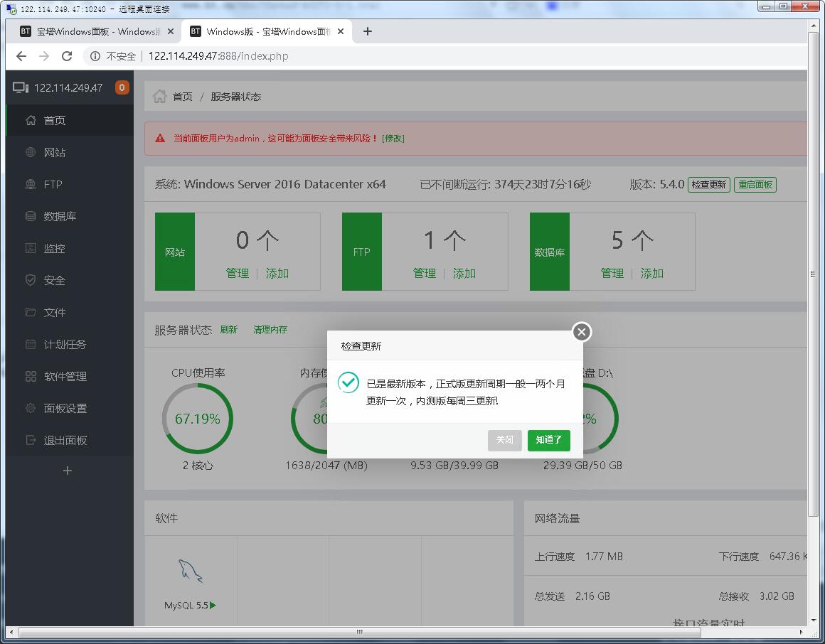Click the horizontal scrollbar thumb
Viewport: 825px width, 644px height.
359,632
